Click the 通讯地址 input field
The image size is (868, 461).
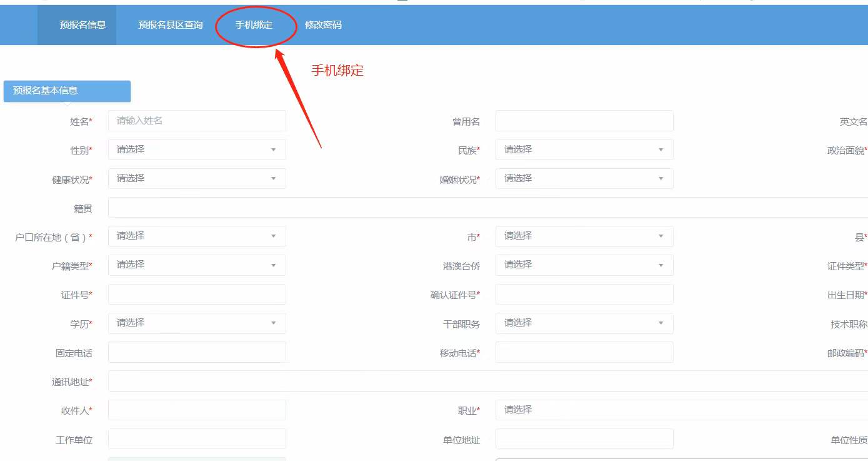point(487,381)
